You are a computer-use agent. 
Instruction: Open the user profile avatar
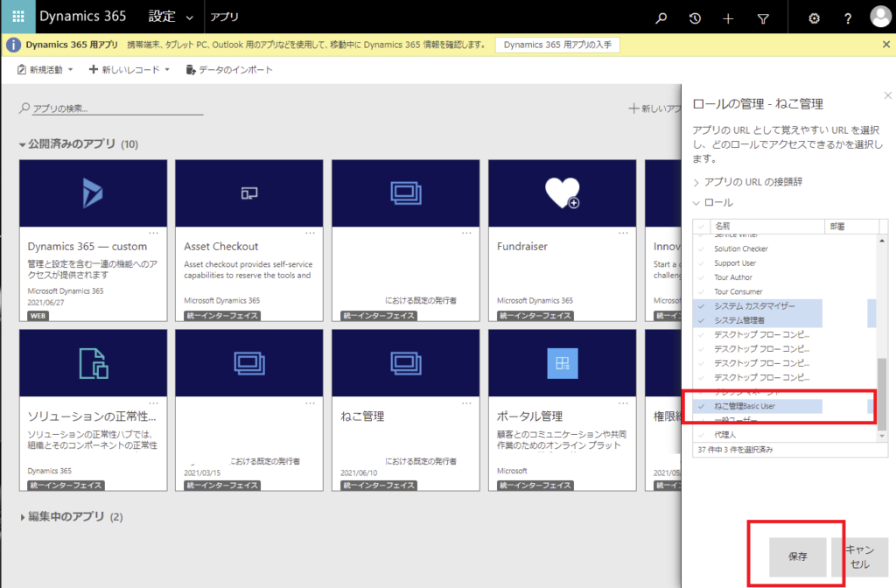(x=880, y=16)
